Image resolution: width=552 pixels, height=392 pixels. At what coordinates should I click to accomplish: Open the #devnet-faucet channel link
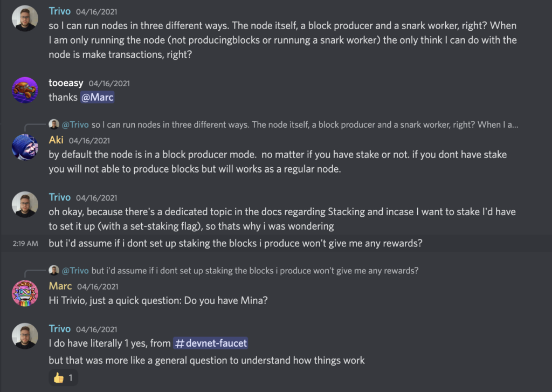(211, 343)
